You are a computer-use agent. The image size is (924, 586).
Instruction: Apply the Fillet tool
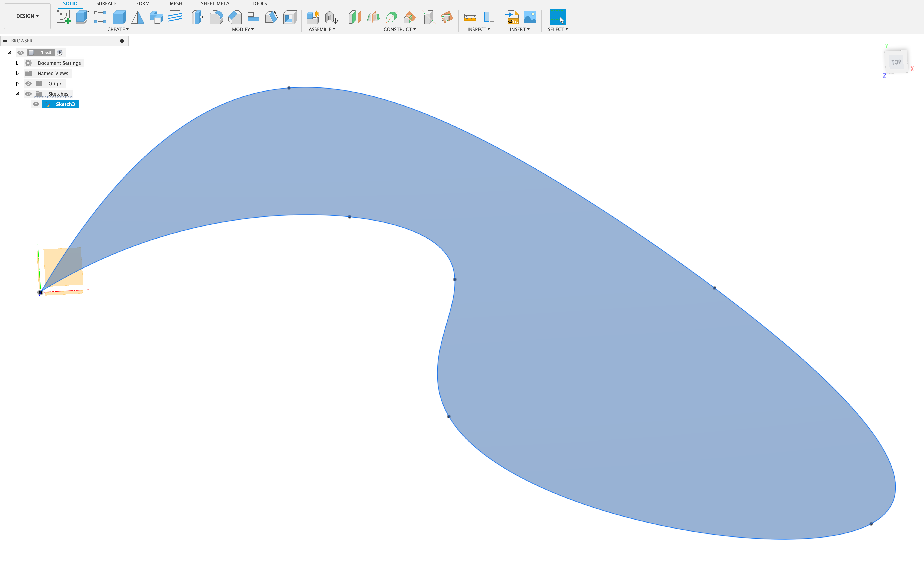pyautogui.click(x=216, y=17)
